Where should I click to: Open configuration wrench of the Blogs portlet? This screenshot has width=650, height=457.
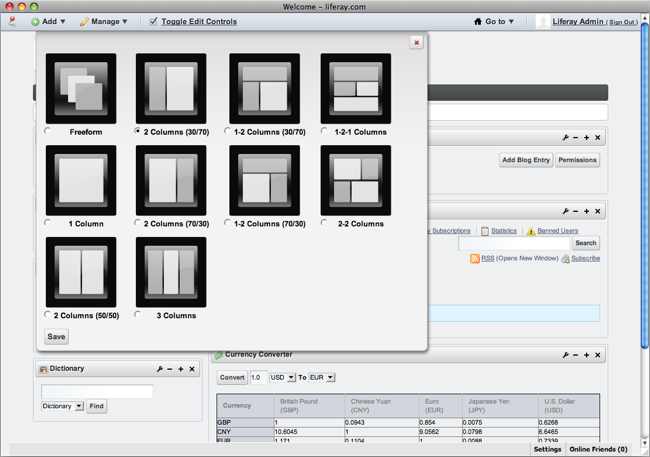point(565,138)
